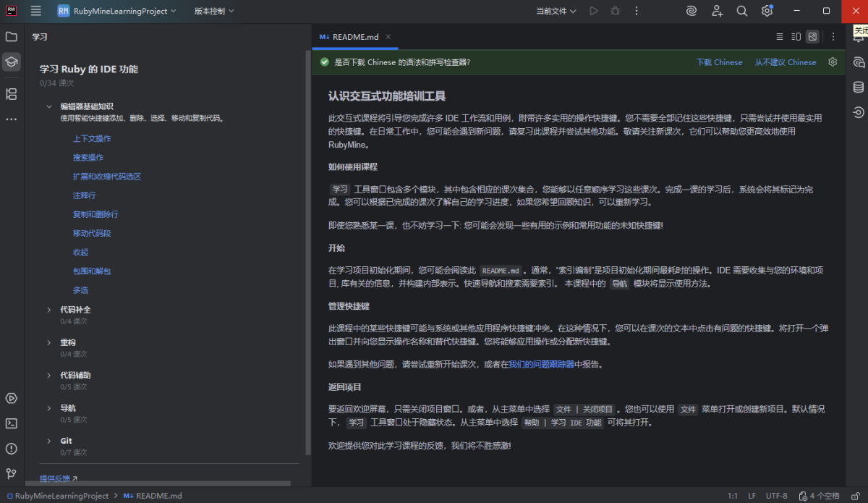The image size is (868, 503).
Task: Open the Database tool window
Action: pyautogui.click(x=858, y=87)
